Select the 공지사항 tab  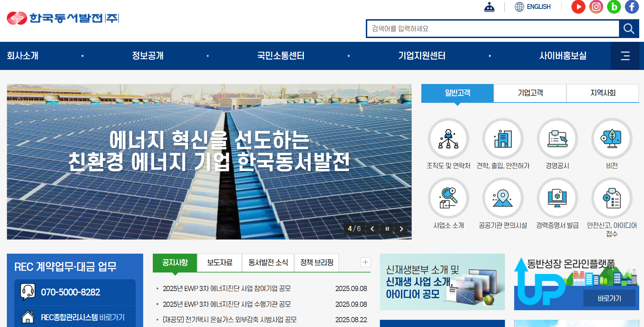click(x=175, y=263)
